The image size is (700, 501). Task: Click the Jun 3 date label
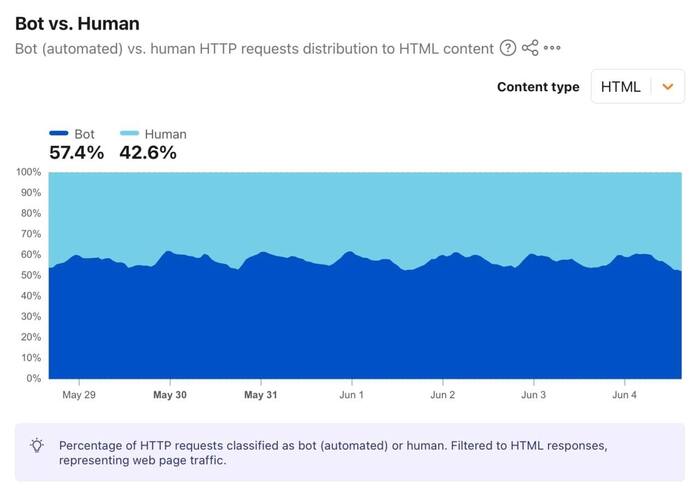pyautogui.click(x=533, y=395)
